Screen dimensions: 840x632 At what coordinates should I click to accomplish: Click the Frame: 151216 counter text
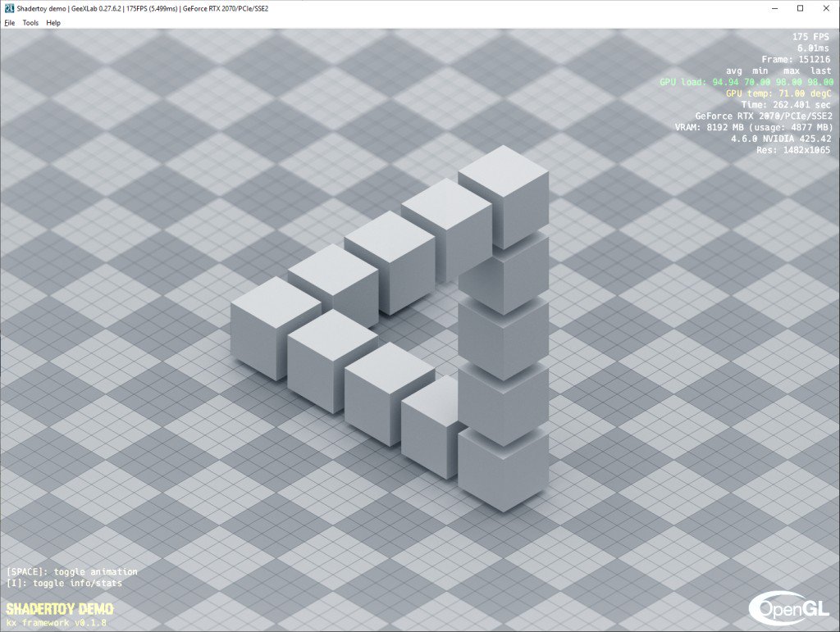(x=796, y=59)
